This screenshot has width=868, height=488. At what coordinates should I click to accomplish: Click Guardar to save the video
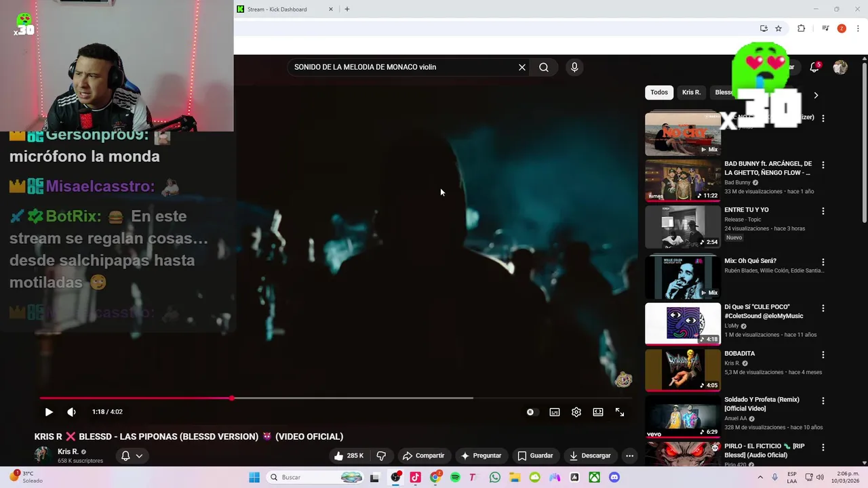tap(535, 455)
